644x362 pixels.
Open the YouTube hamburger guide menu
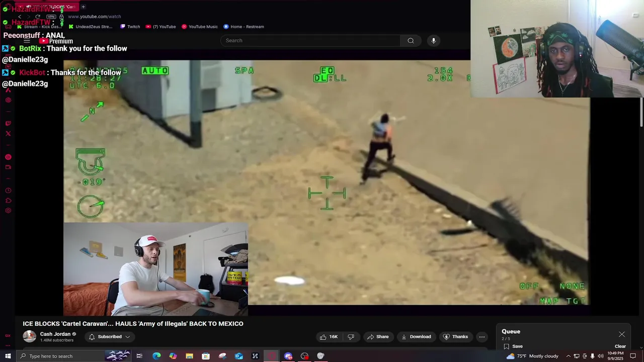point(27,41)
